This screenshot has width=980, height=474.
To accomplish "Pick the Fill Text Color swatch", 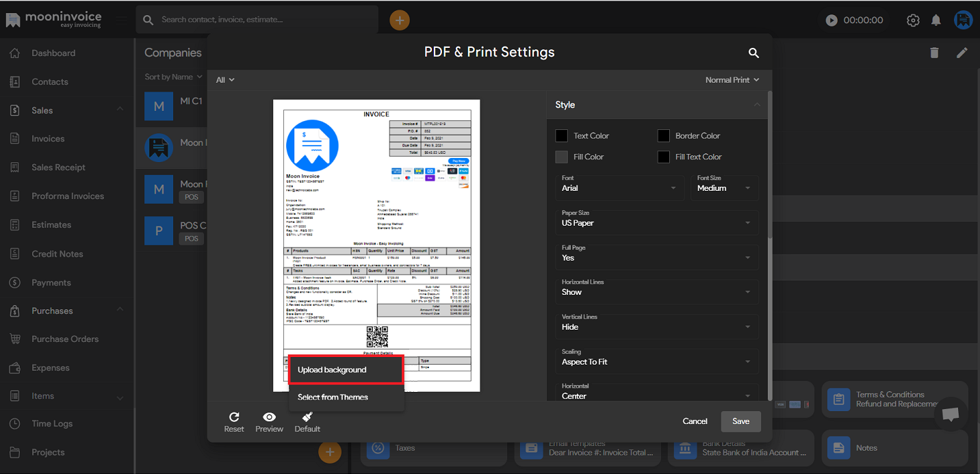I will 664,157.
